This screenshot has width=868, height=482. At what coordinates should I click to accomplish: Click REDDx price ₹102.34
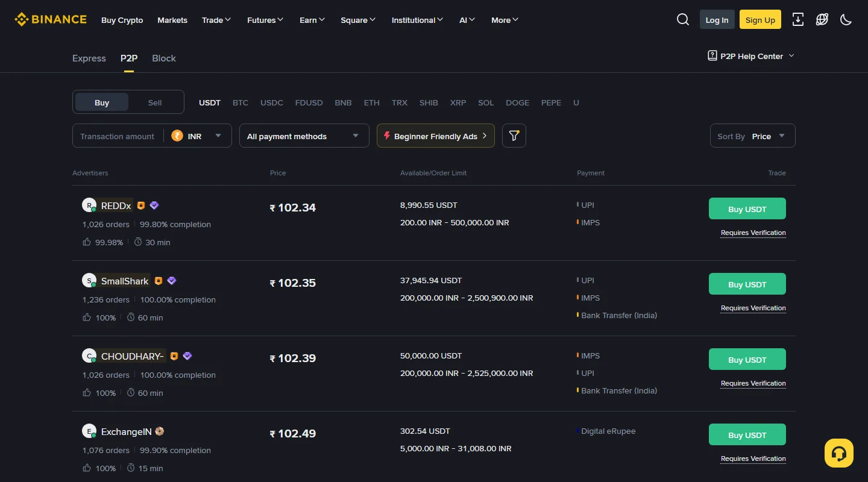293,207
